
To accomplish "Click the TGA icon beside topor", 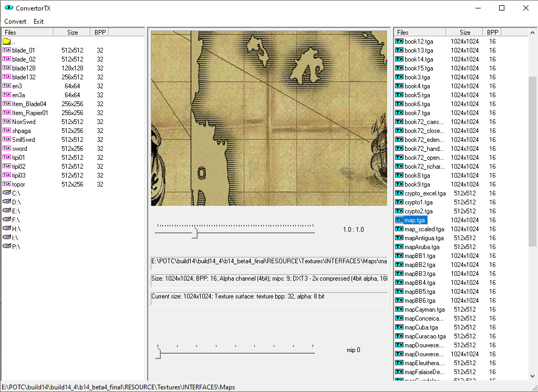I will coord(6,184).
